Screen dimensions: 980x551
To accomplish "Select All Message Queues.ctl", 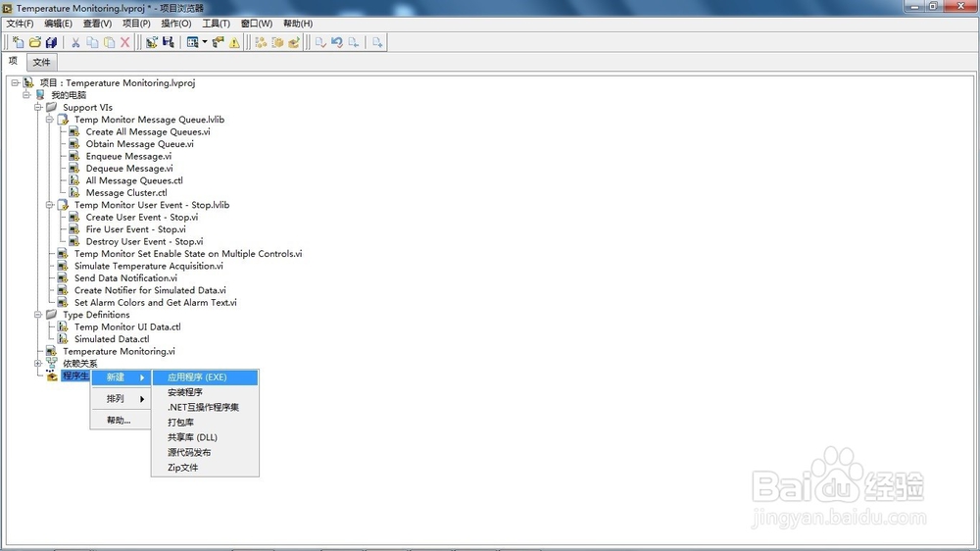I will click(x=134, y=180).
